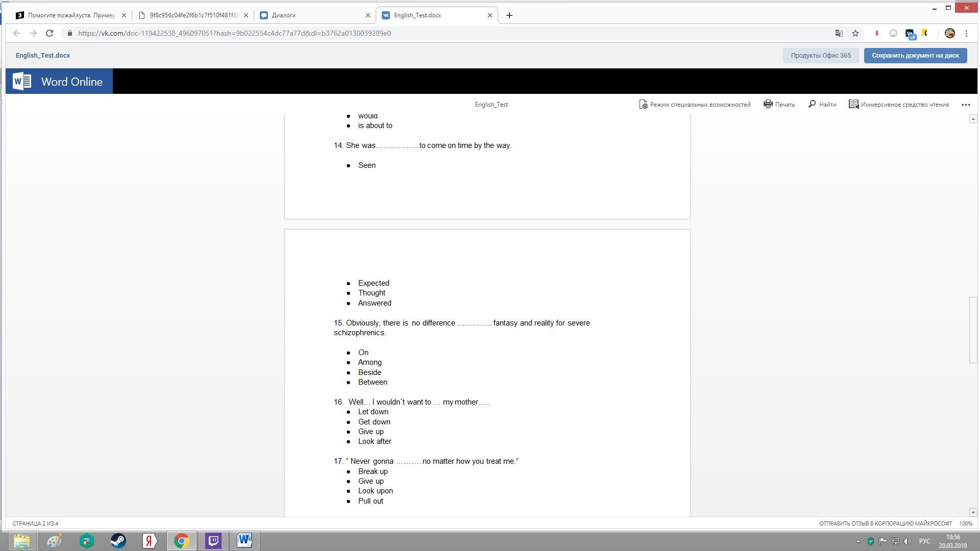Show hidden system tray icons
Image resolution: width=980 pixels, height=551 pixels.
pyautogui.click(x=858, y=541)
